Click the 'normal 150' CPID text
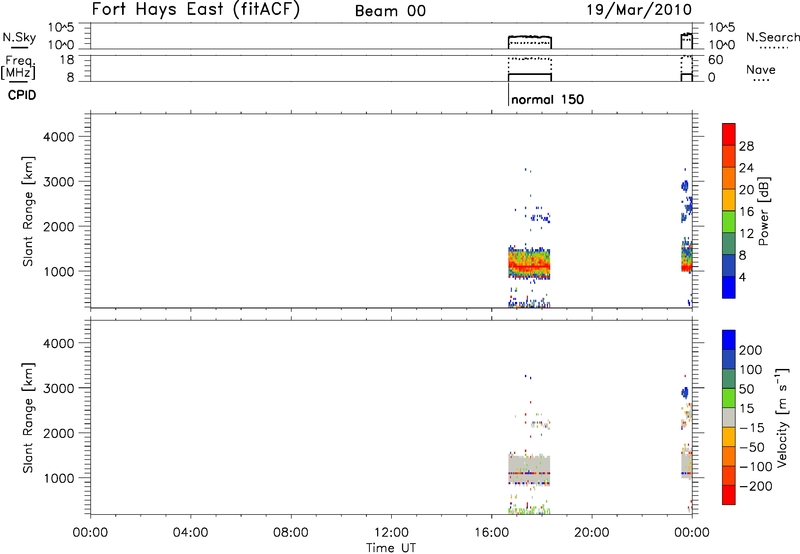The height and width of the screenshot is (554, 800). [547, 99]
